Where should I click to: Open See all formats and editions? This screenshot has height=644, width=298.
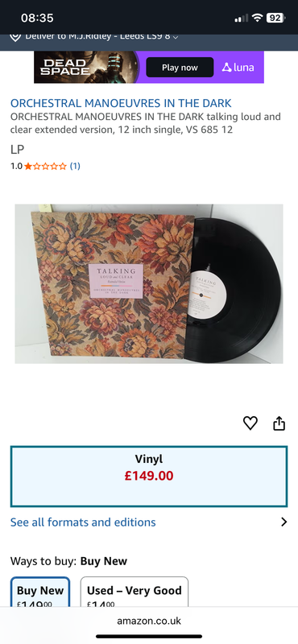[83, 522]
